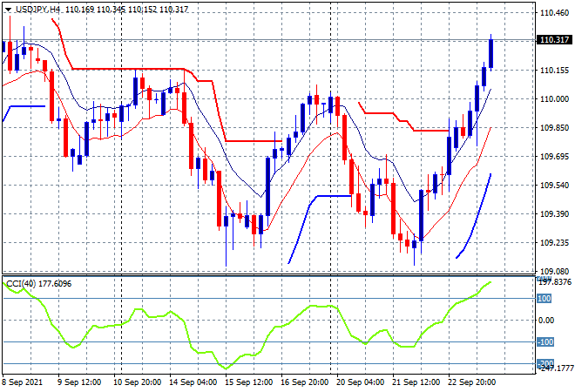Click the 20 Sep 04:00 time label
This screenshot has width=575, height=392.
(360, 382)
